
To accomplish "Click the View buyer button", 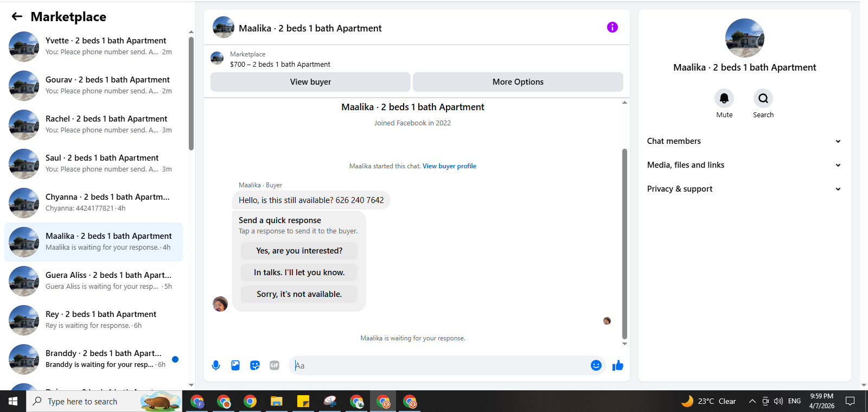I will (x=310, y=82).
